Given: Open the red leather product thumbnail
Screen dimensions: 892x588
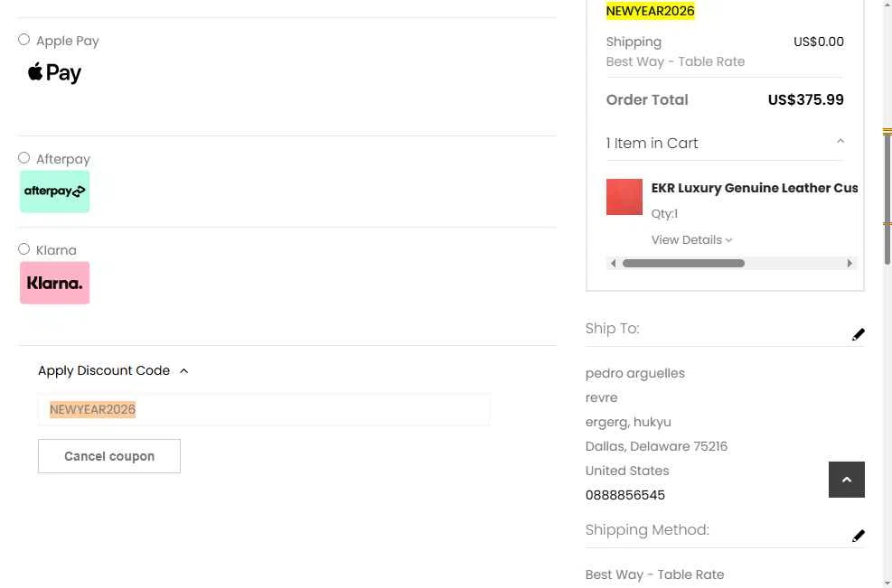Looking at the screenshot, I should pos(624,197).
